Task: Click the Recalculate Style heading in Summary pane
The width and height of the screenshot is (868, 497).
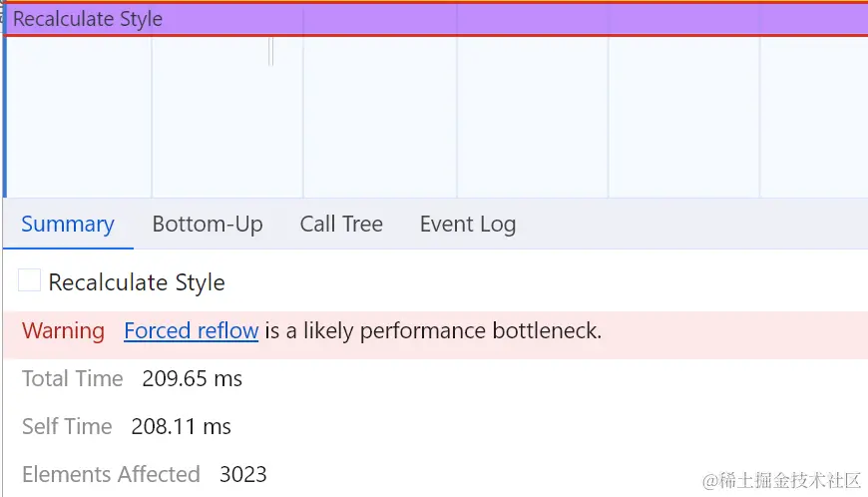Action: point(137,282)
